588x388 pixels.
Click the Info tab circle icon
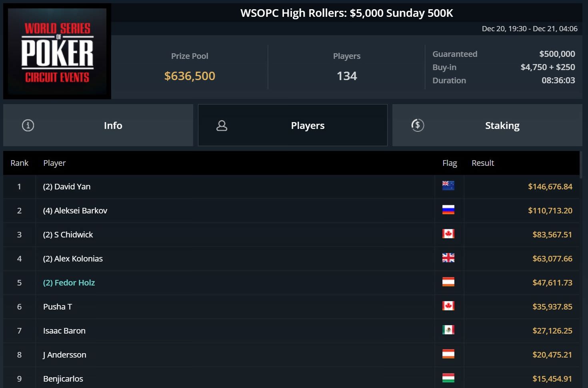(28, 125)
